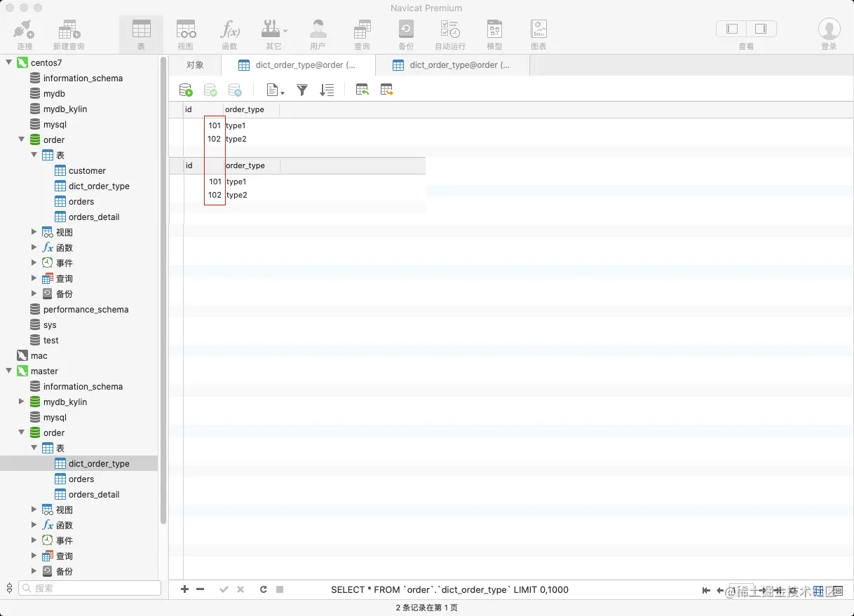Image resolution: width=854 pixels, height=616 pixels.
Task: Toggle the right information pane view
Action: coord(761,29)
